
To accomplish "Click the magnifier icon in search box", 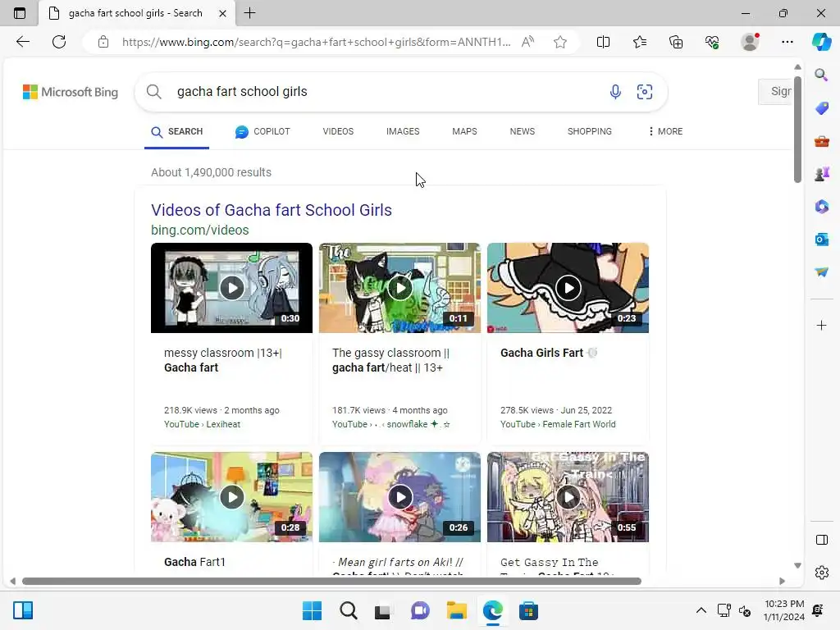I will coord(153,92).
